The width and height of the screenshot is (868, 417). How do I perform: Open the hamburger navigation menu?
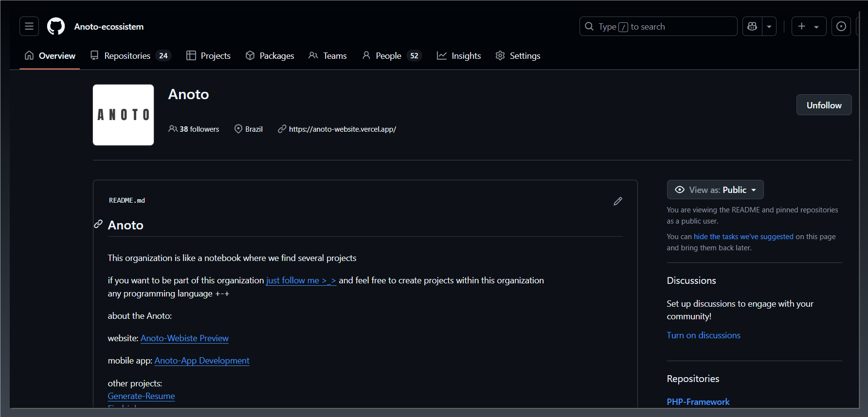pos(29,26)
